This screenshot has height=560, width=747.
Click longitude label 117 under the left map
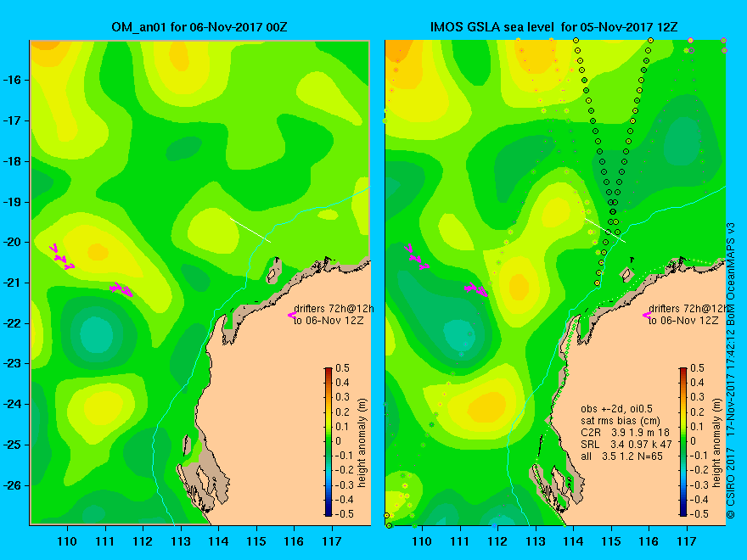click(x=332, y=541)
